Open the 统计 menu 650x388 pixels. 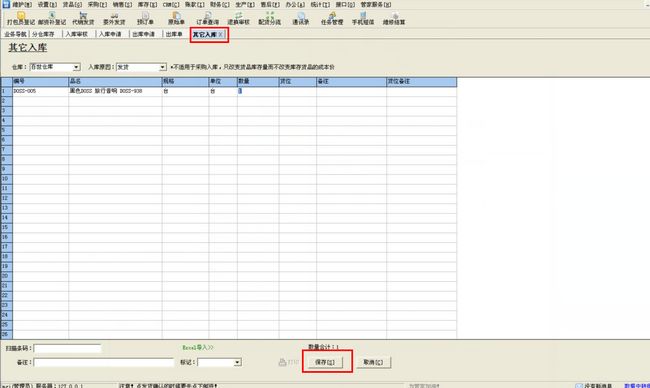(320, 5)
